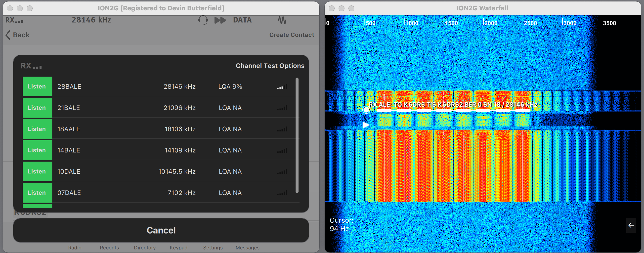Listen on the 07DALE channel
Screen dimensions: 644x253
pos(38,193)
